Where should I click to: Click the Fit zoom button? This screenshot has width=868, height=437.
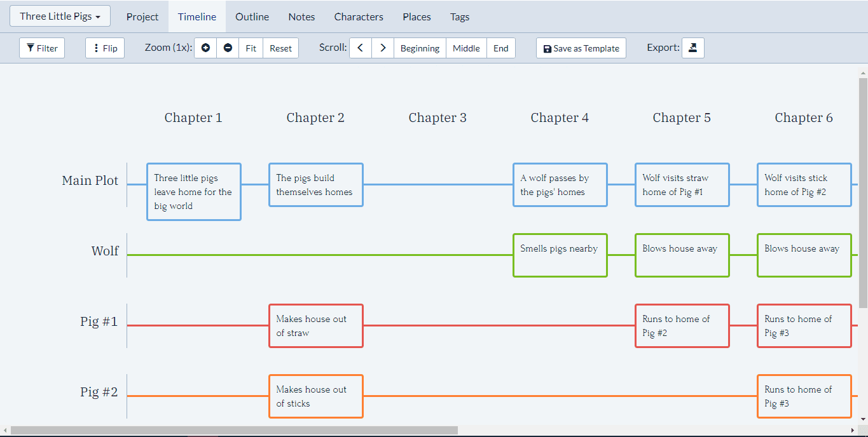(251, 48)
